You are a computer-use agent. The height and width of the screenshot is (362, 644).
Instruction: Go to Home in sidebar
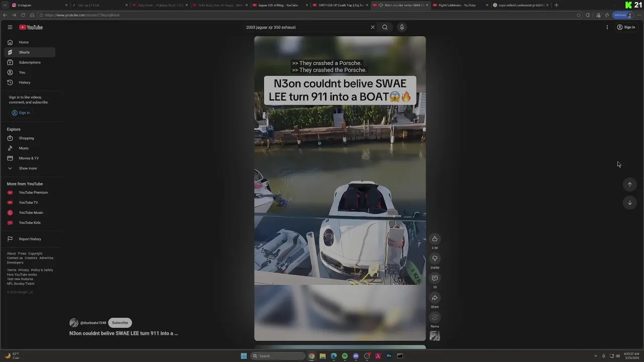pyautogui.click(x=30, y=42)
